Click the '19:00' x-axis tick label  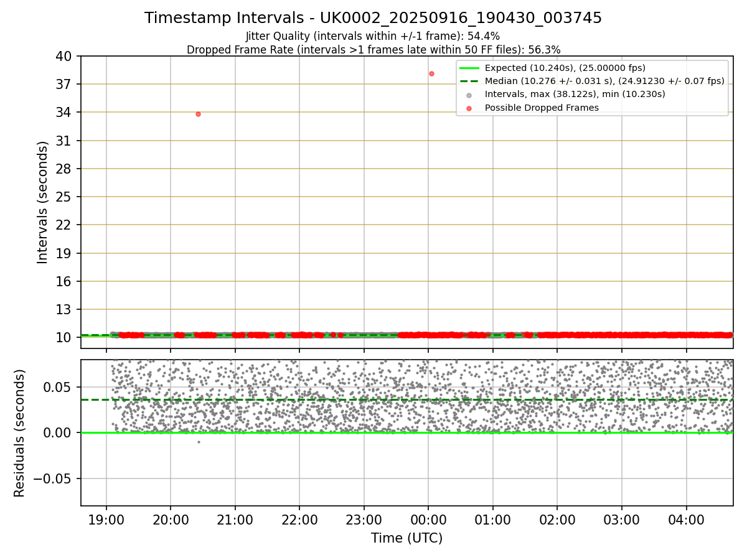click(106, 520)
